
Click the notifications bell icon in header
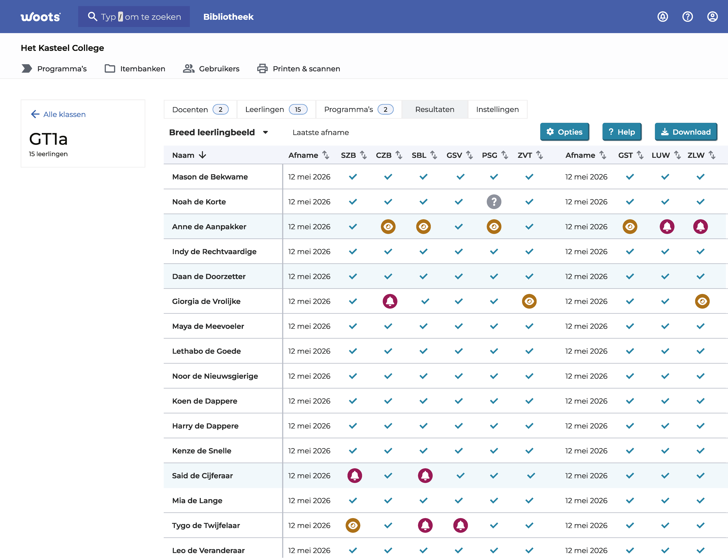pyautogui.click(x=662, y=17)
